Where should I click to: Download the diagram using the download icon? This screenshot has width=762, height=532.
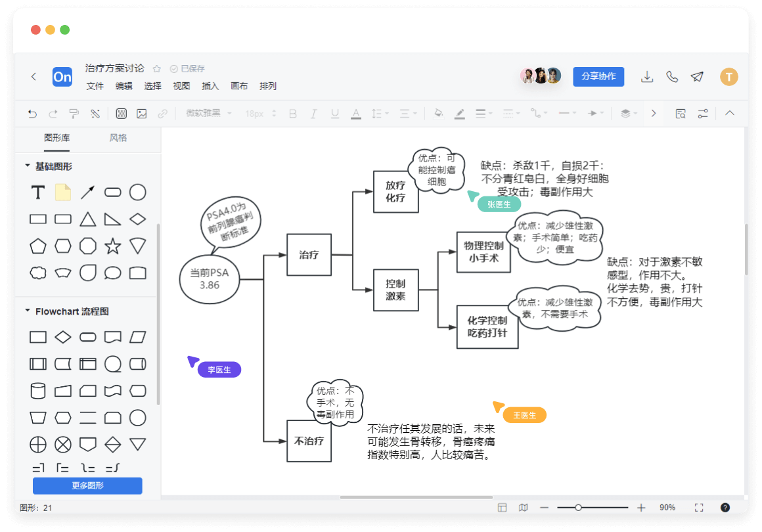tap(647, 77)
